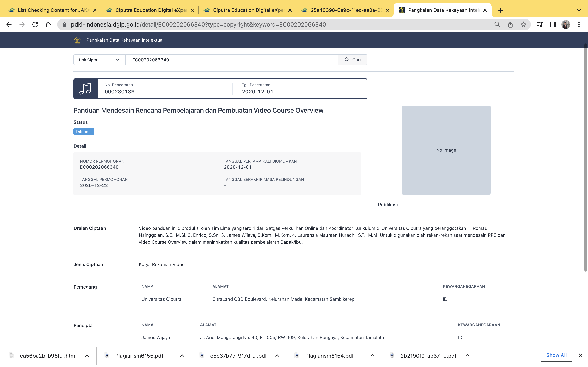Expand options for Plagiarism6155.pdf download
Image resolution: width=588 pixels, height=367 pixels.
click(x=182, y=356)
